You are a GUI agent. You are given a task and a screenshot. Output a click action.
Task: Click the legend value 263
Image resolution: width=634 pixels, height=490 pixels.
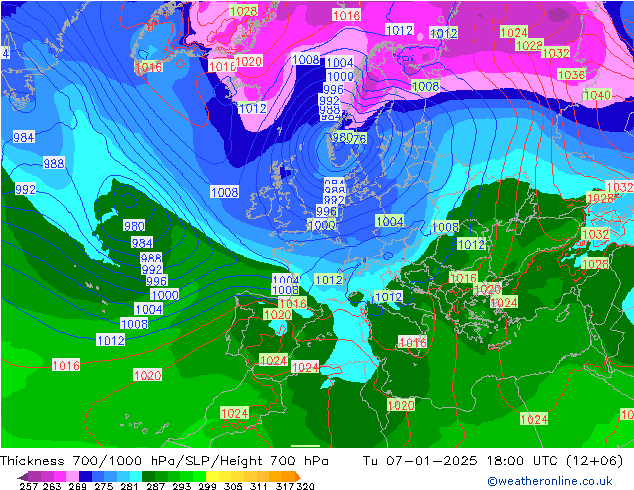(x=52, y=486)
